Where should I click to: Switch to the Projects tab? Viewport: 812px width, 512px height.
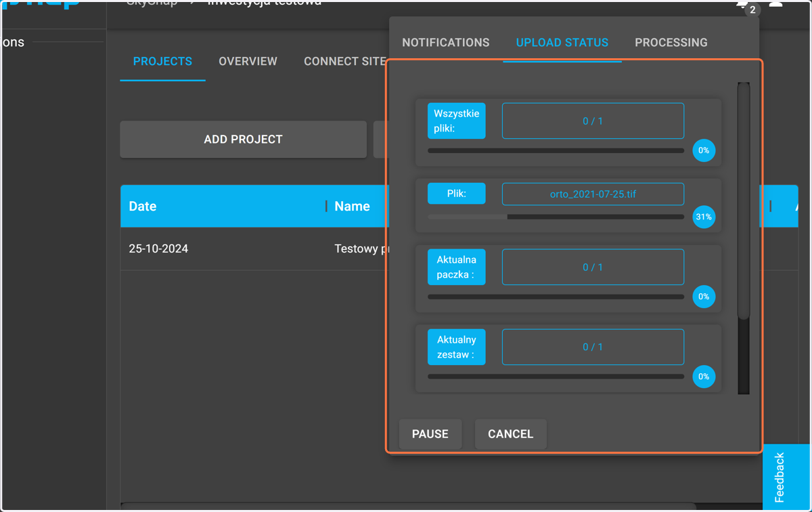click(162, 62)
